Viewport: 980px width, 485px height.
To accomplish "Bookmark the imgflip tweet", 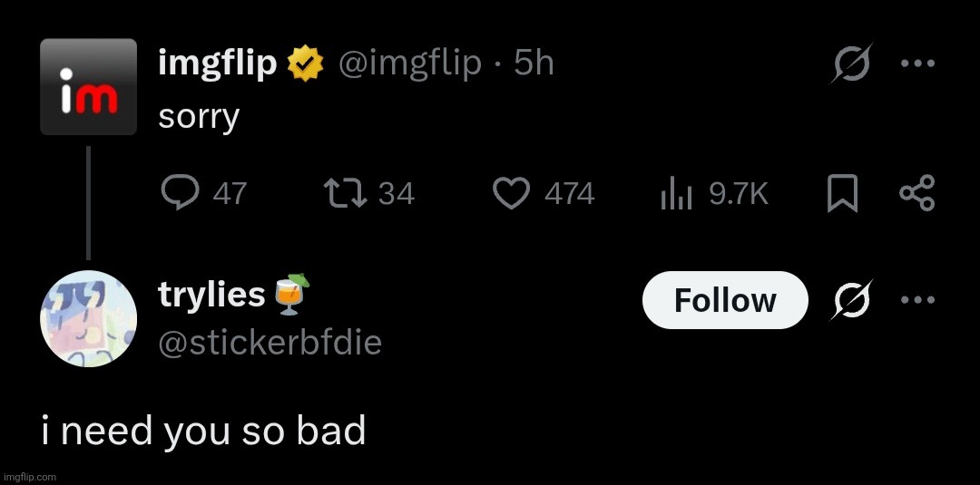I will coord(842,193).
